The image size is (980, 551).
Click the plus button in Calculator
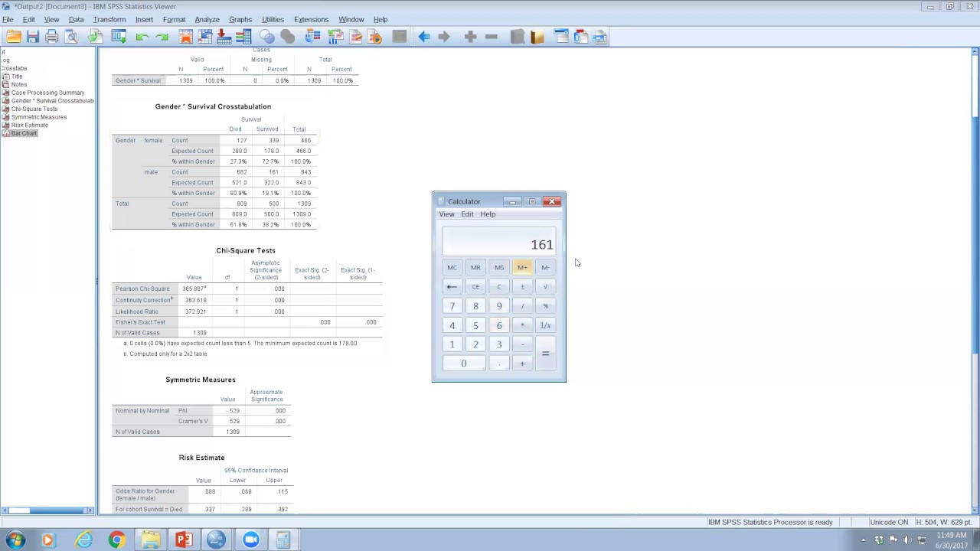tap(522, 364)
